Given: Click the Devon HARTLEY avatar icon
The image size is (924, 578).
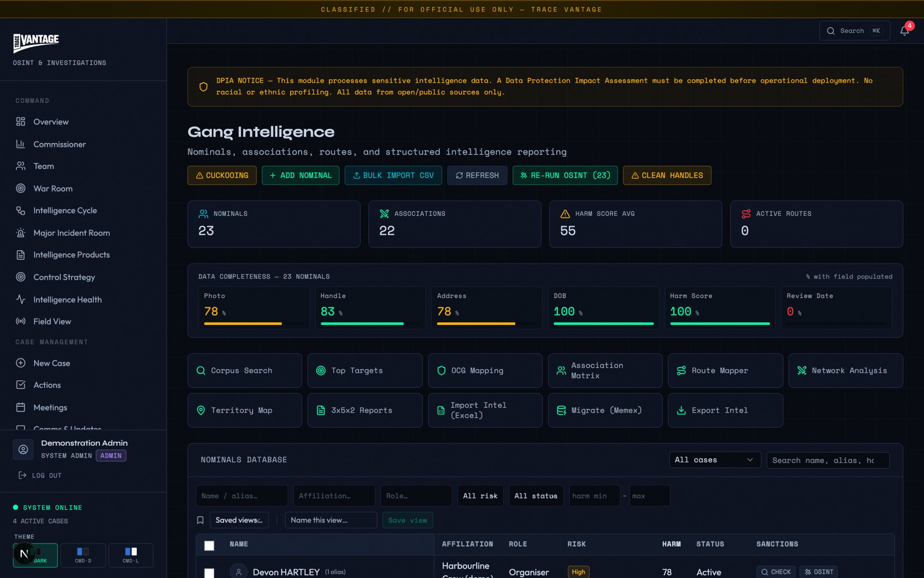Looking at the screenshot, I should click(239, 572).
